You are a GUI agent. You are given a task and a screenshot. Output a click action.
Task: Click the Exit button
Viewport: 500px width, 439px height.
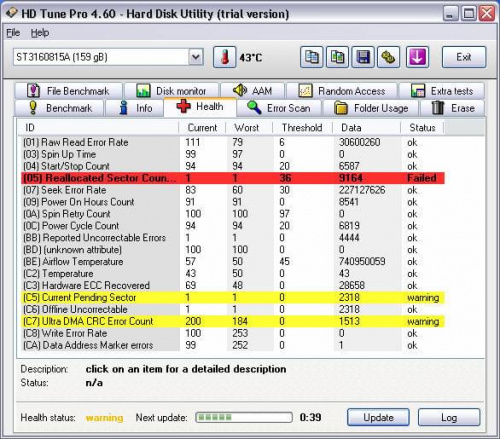click(x=464, y=57)
